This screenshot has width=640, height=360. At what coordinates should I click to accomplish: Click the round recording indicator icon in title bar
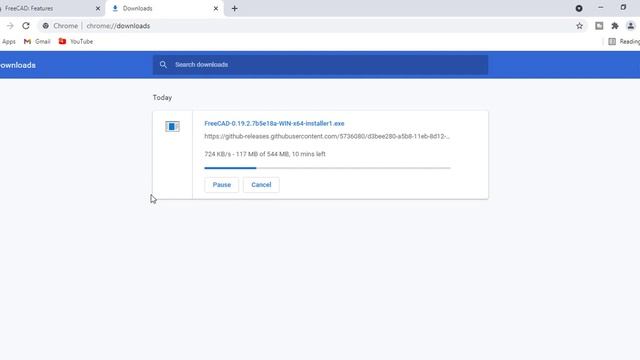(579, 8)
